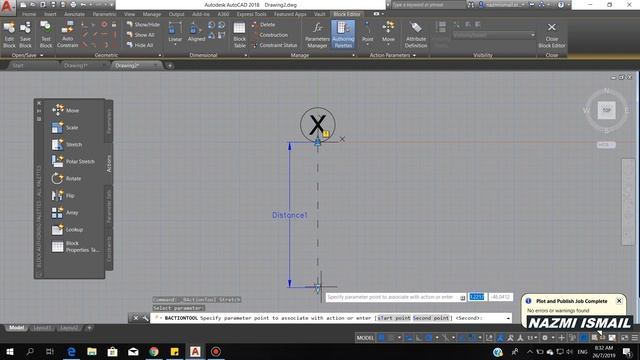
Task: Switch to Parameter Sets palette tab
Action: [109, 206]
